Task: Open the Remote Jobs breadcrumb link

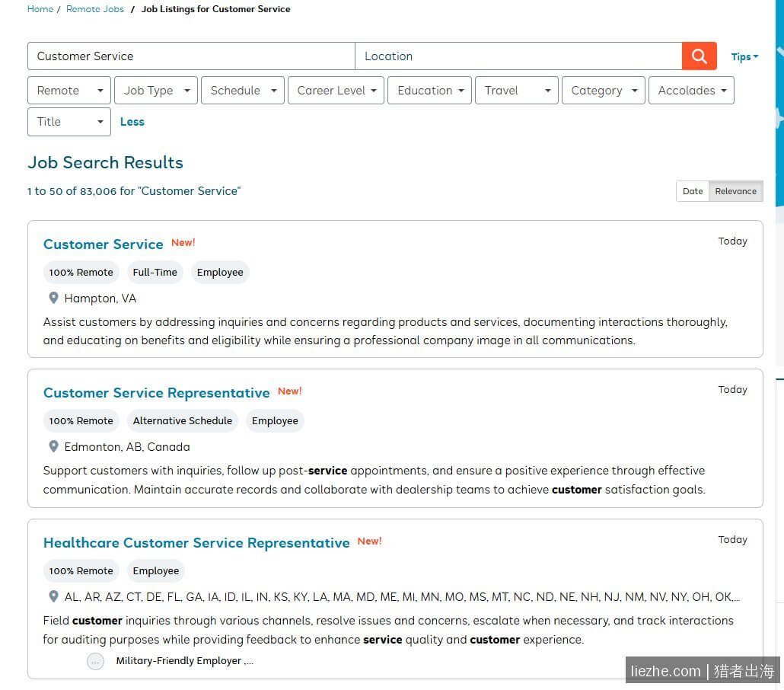Action: (x=95, y=9)
